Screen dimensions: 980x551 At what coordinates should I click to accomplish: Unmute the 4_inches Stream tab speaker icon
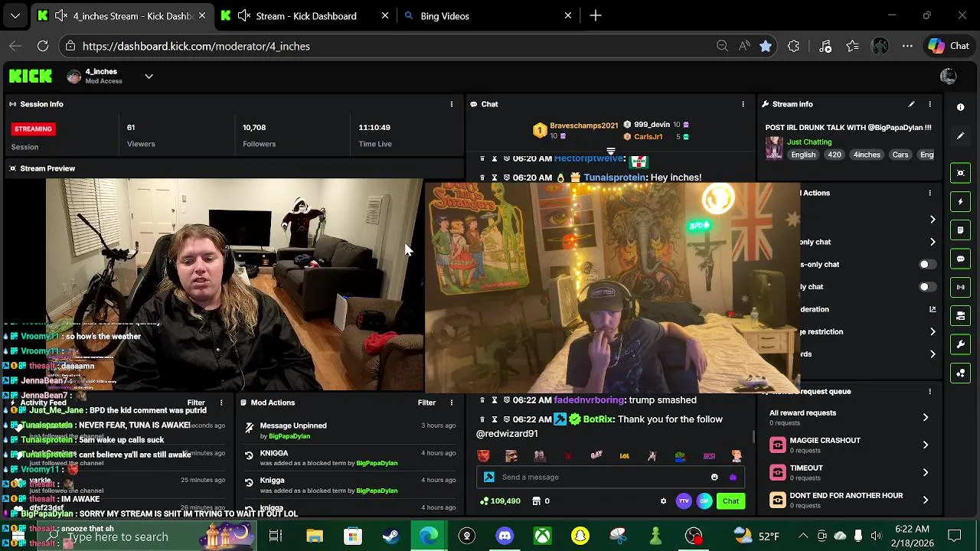tap(60, 15)
